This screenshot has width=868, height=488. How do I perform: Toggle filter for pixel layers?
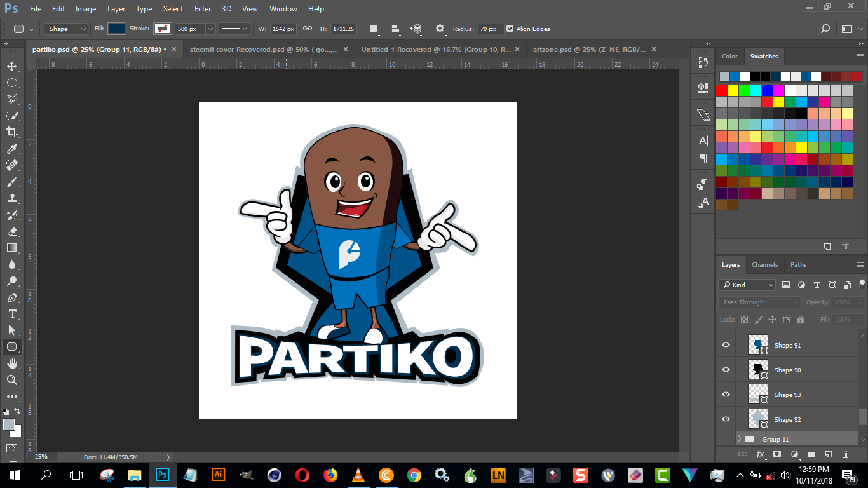(x=786, y=285)
